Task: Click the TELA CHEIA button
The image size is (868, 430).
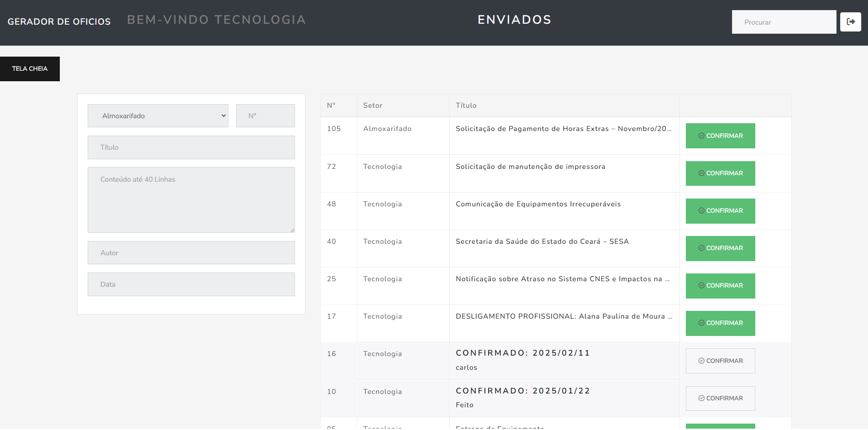Action: (x=30, y=68)
